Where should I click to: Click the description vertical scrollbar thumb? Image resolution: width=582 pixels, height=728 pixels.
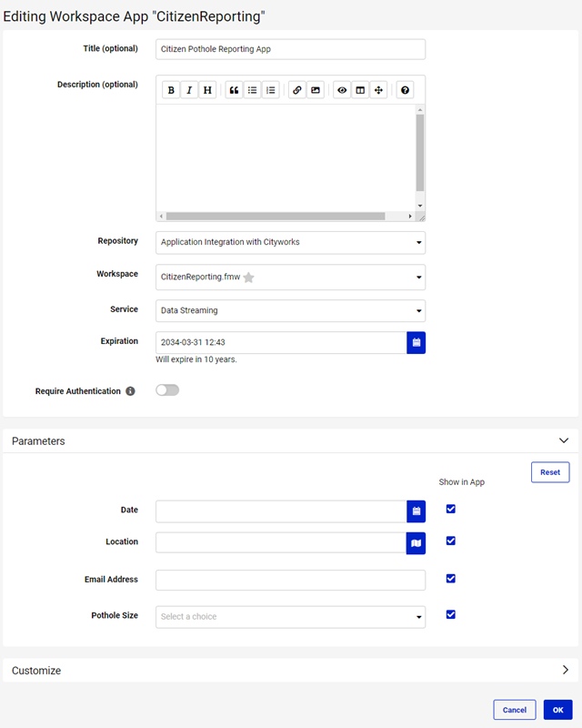tap(420, 153)
